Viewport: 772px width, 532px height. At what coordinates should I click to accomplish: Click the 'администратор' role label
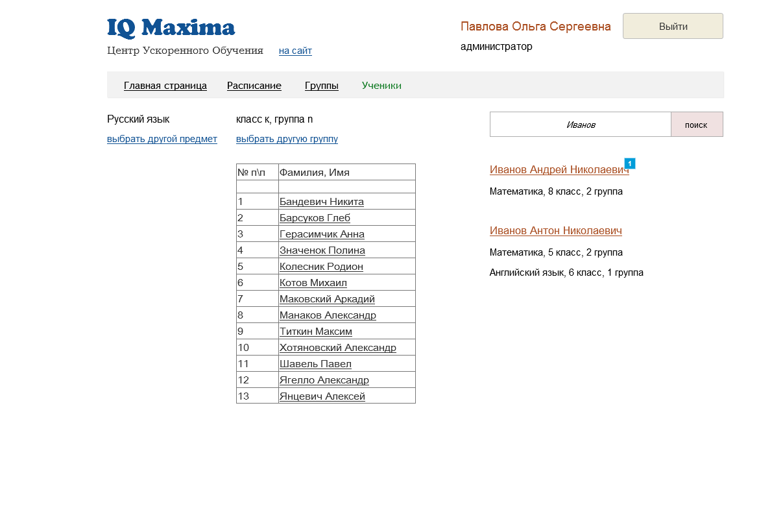[496, 47]
